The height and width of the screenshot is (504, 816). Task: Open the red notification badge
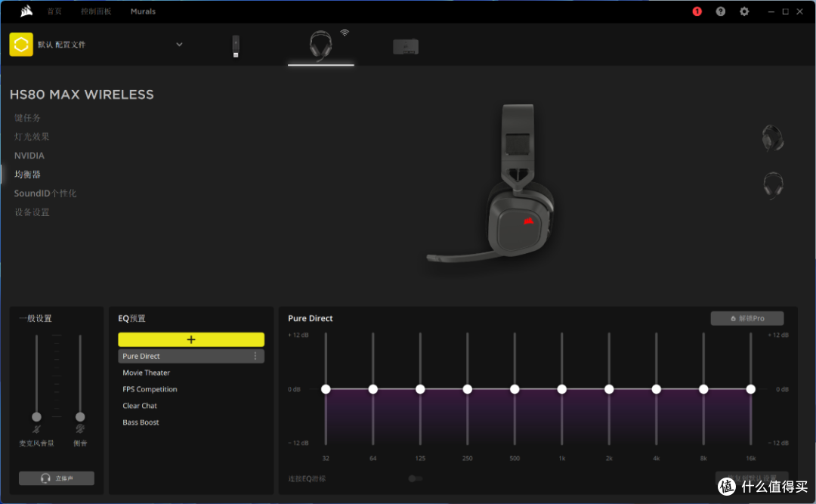[x=697, y=11]
